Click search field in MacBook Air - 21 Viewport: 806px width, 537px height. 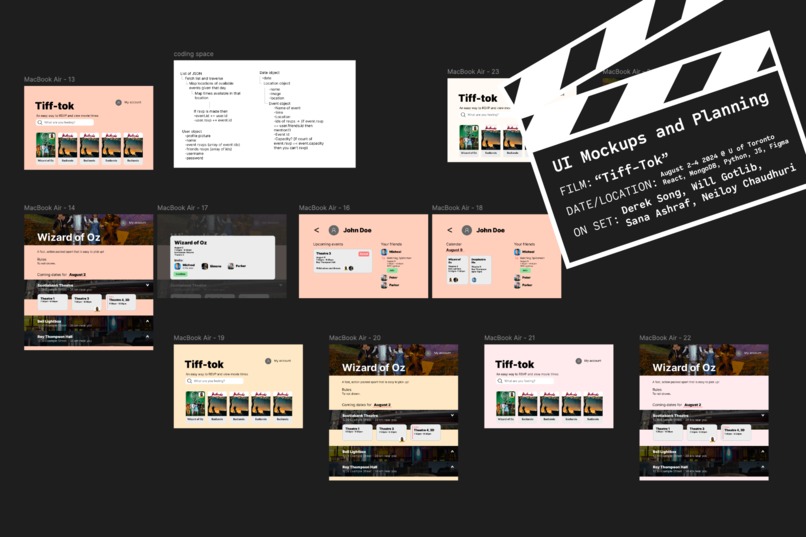tap(525, 381)
